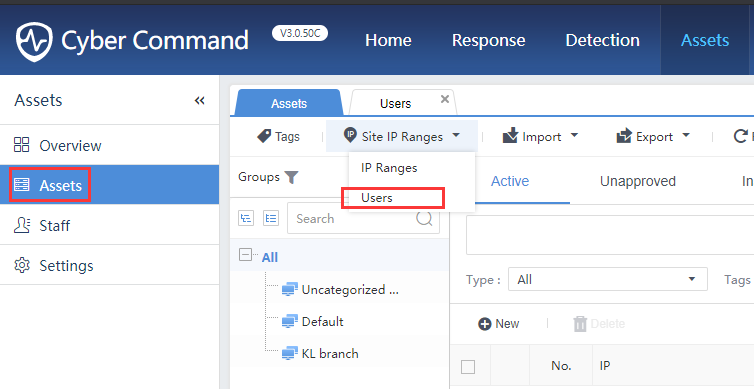Click the Assets server icon in sidebar

(x=22, y=185)
